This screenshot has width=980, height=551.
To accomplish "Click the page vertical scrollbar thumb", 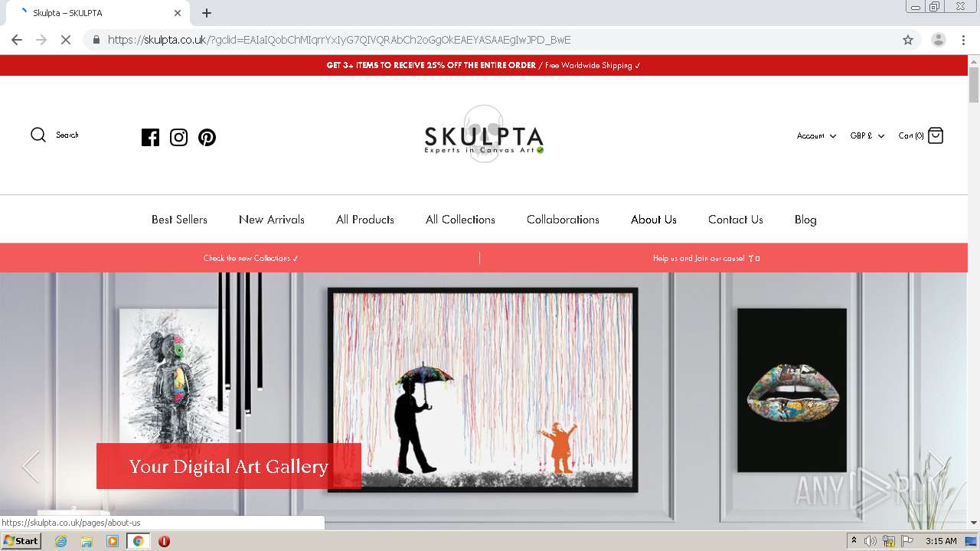I will point(974,85).
